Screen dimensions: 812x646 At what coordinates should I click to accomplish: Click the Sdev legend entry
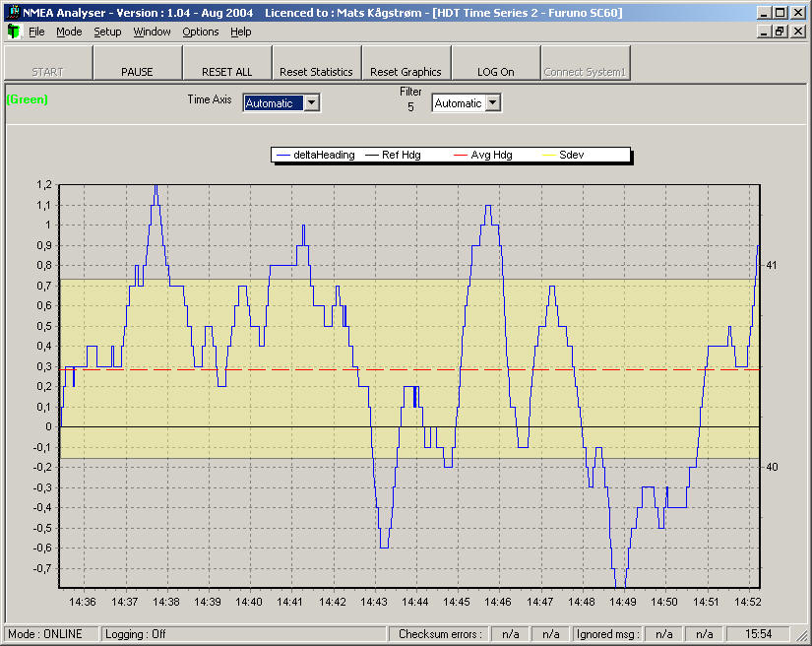pyautogui.click(x=571, y=155)
